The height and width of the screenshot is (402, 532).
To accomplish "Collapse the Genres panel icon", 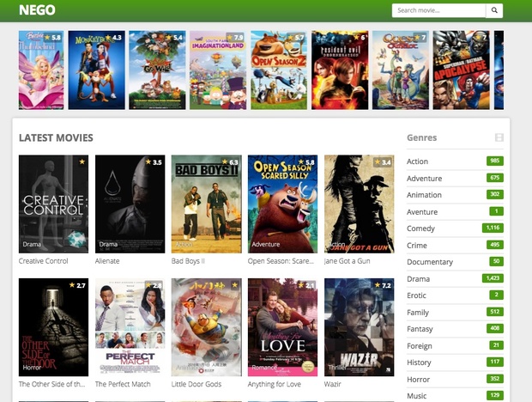I will pos(499,137).
